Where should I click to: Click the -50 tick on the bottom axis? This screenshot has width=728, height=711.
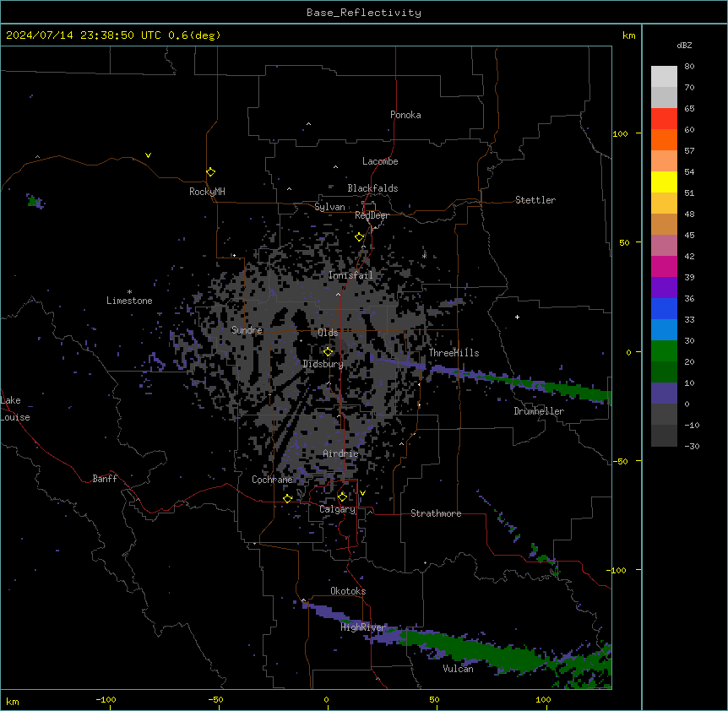click(215, 699)
